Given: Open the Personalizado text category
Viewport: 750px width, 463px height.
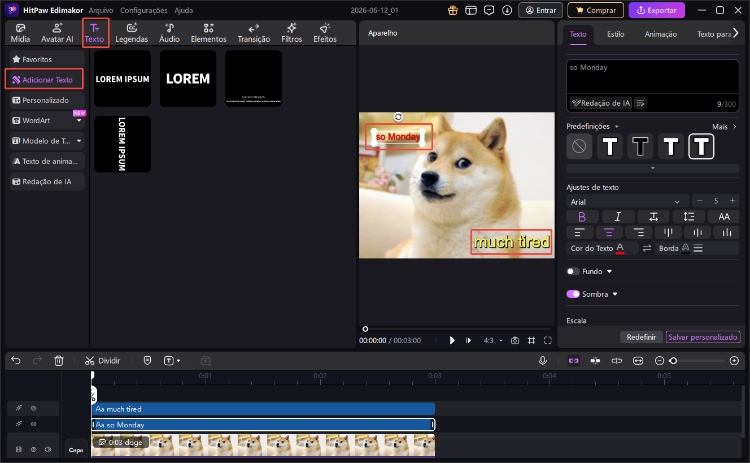Looking at the screenshot, I should click(46, 100).
